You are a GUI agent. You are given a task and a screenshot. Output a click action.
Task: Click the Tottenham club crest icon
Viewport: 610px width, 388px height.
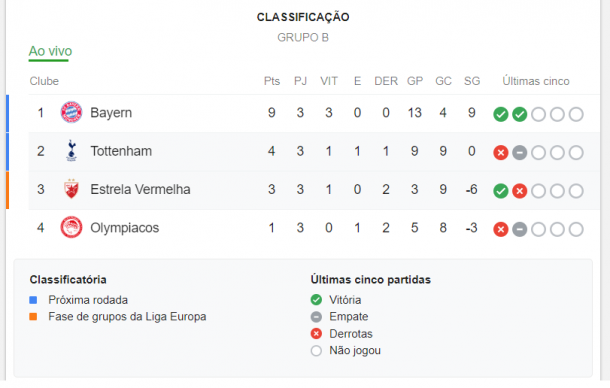point(71,151)
